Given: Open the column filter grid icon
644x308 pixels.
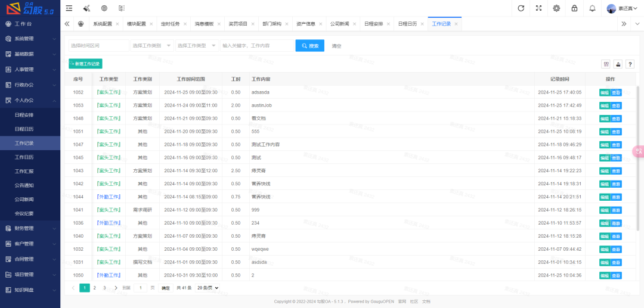Looking at the screenshot, I should point(606,64).
